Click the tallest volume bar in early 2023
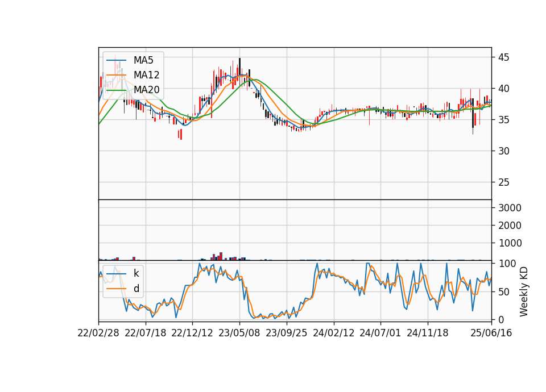The image size is (546, 392). pyautogui.click(x=221, y=256)
